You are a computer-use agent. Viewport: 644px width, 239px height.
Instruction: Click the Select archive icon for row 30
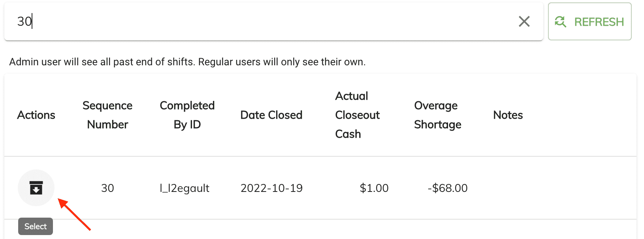point(36,188)
